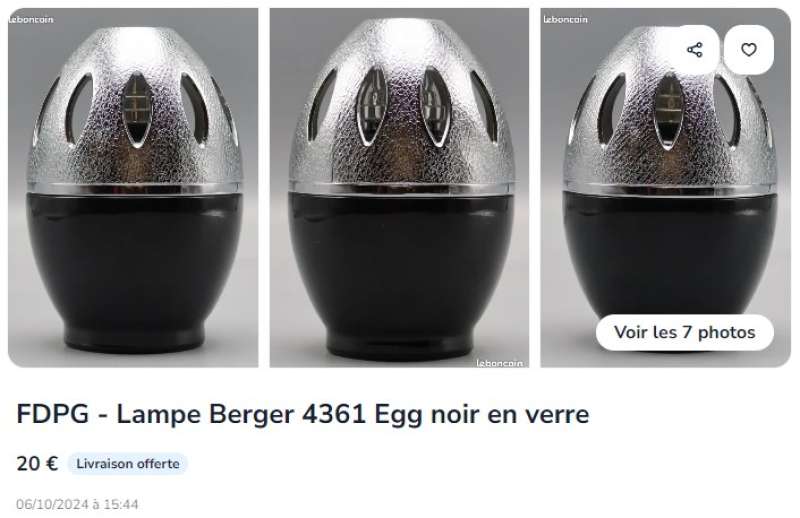Click the 'Livraison offerte' badge
This screenshot has width=800, height=518.
tap(128, 463)
